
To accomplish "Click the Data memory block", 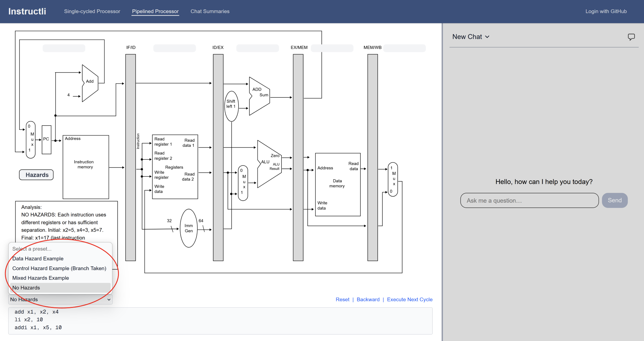I will click(338, 184).
